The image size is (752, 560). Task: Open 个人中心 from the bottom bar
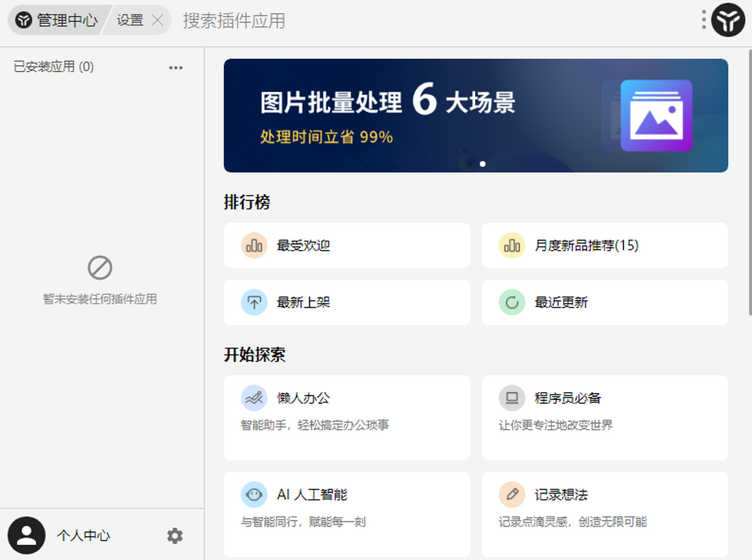pos(85,536)
